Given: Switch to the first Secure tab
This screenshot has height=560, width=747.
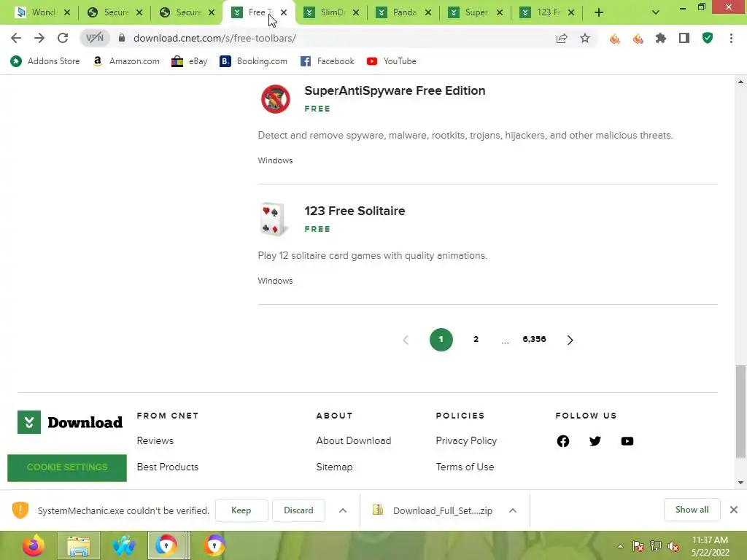Looking at the screenshot, I should tap(116, 12).
